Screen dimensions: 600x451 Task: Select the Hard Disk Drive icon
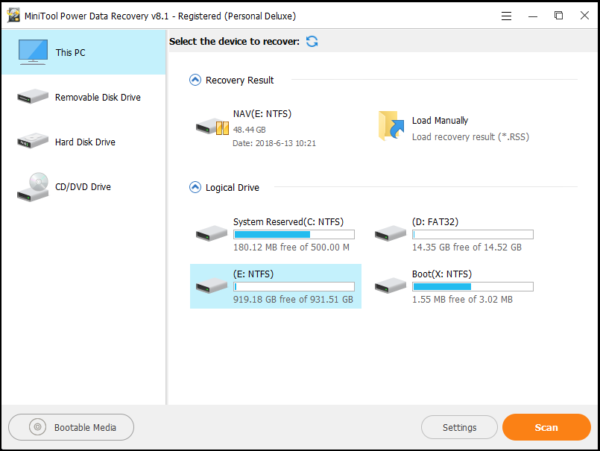click(x=33, y=141)
